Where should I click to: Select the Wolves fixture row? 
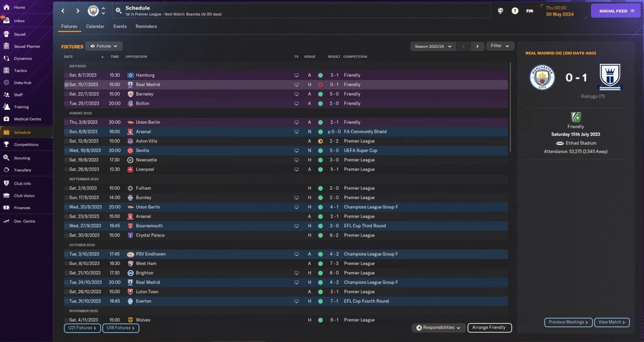285,320
